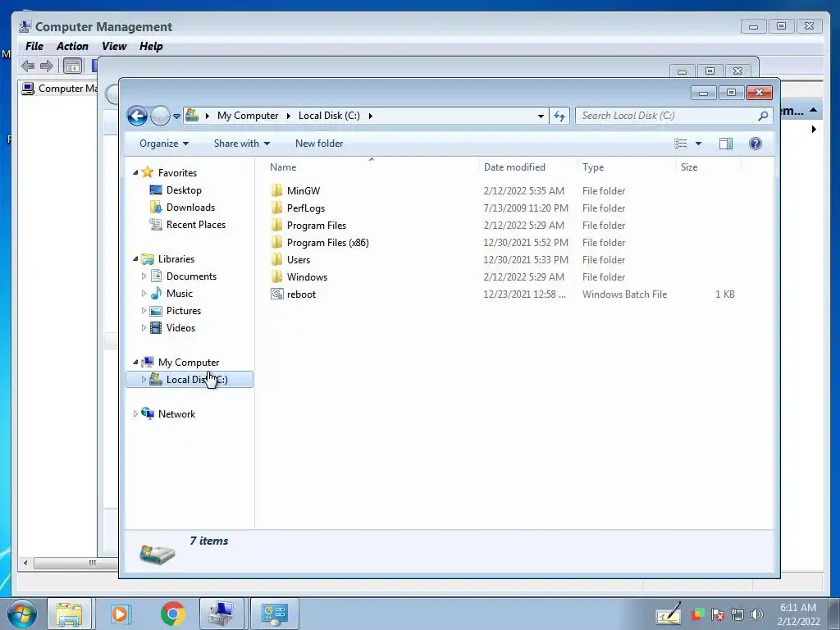This screenshot has height=630, width=840.
Task: Select the PerfLogs folder icon
Action: tap(277, 208)
